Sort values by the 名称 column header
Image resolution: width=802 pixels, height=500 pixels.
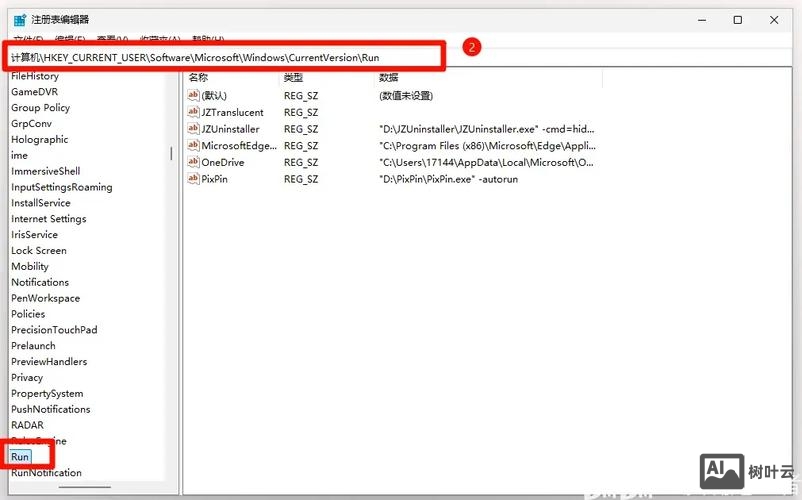(x=198, y=78)
